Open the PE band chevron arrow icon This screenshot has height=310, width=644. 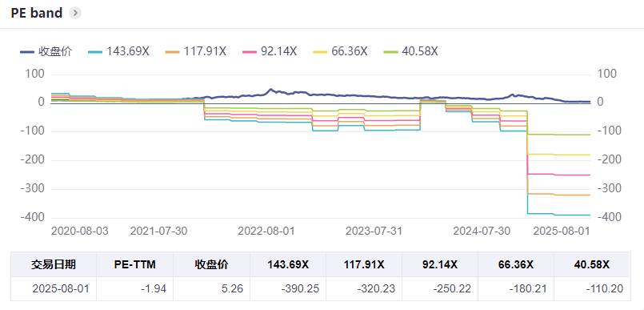coord(75,13)
